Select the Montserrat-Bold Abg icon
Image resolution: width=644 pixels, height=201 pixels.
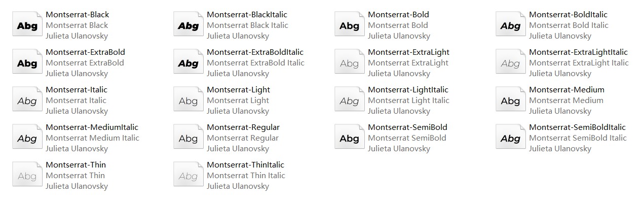[x=350, y=25]
